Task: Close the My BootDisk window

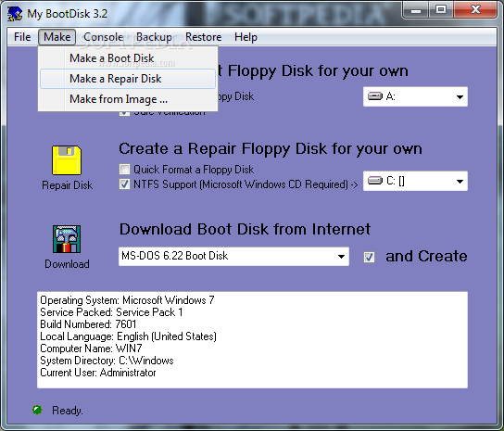Action: click(475, 10)
